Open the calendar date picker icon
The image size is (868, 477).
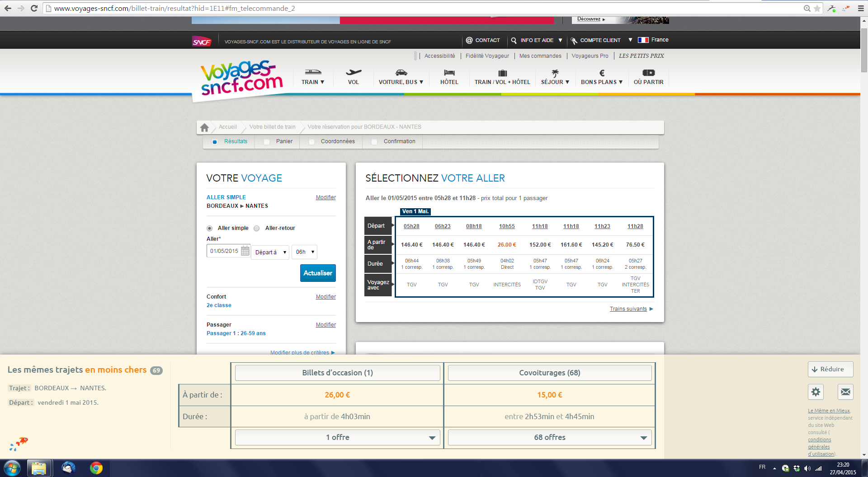(245, 251)
